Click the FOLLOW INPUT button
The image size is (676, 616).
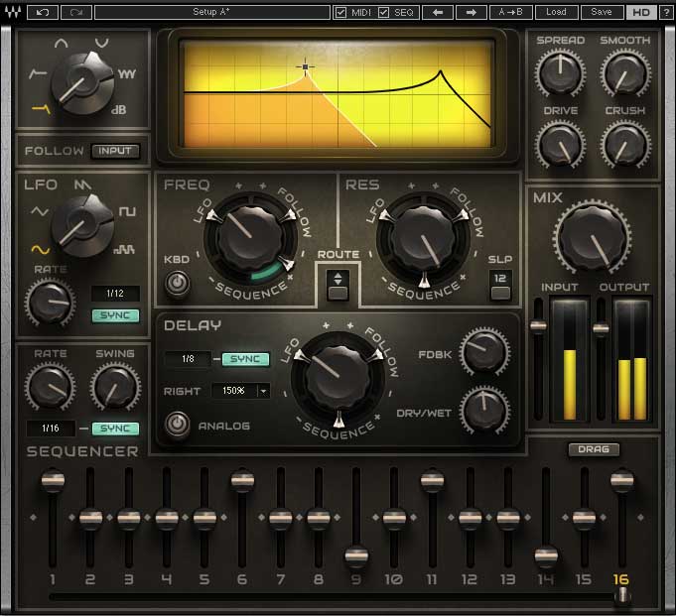coord(116,152)
